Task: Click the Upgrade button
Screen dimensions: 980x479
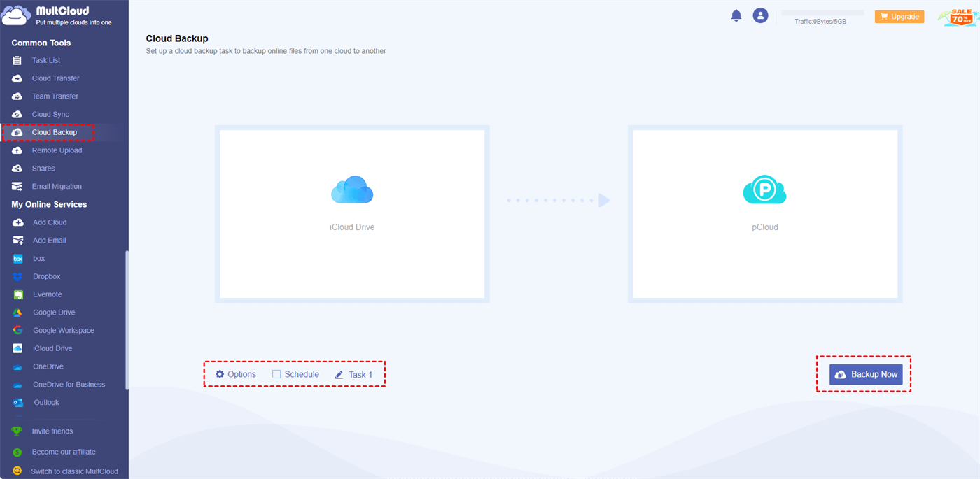Action: [x=899, y=17]
